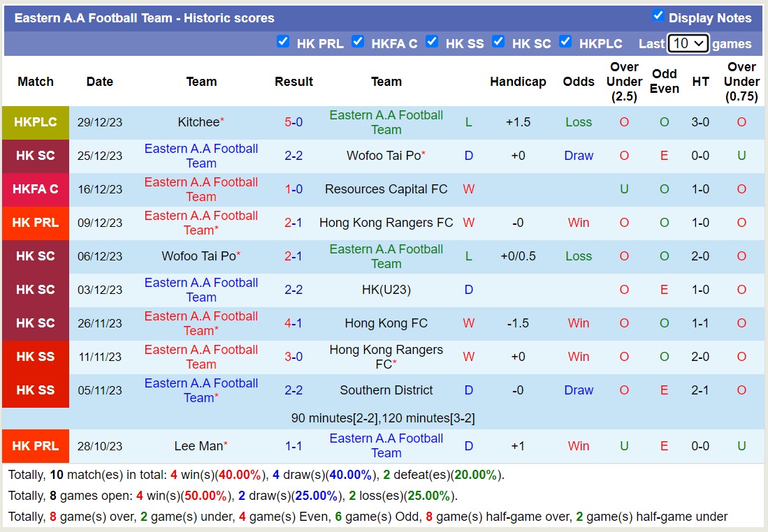Toggle the HK SC checkbox off

pos(498,42)
